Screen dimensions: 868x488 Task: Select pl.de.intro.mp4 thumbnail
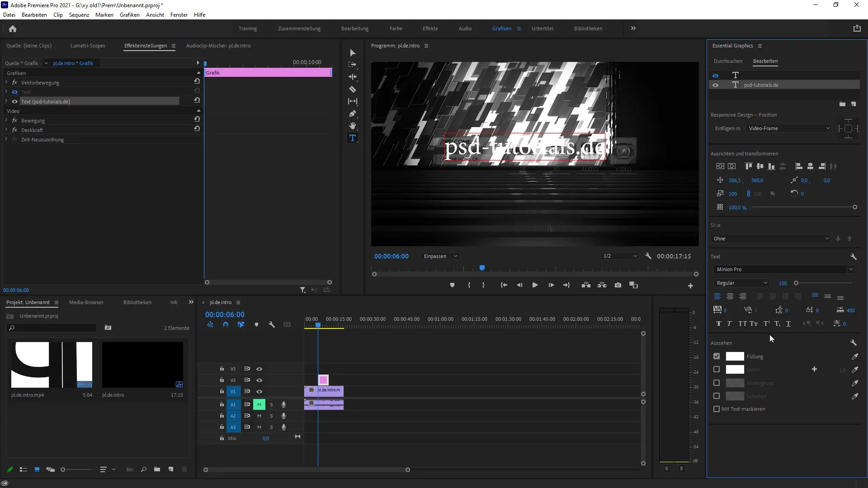coord(52,365)
